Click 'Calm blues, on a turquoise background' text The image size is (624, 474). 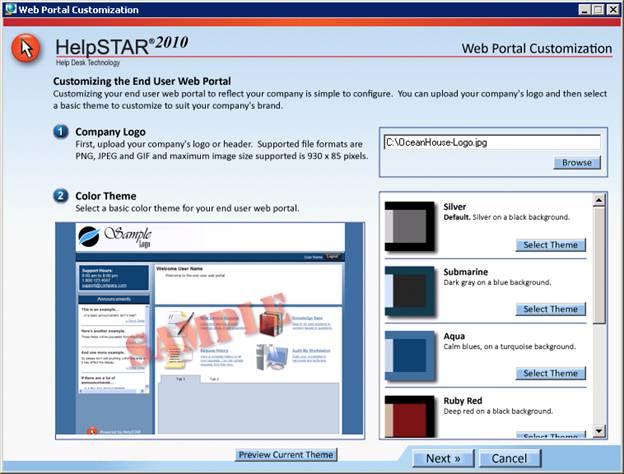pyautogui.click(x=509, y=347)
